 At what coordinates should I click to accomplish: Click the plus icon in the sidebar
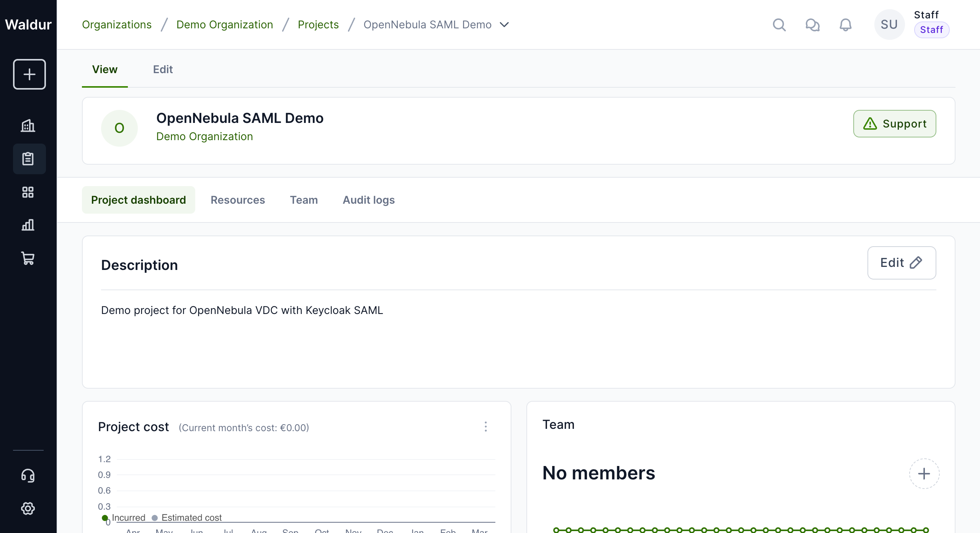coord(29,74)
